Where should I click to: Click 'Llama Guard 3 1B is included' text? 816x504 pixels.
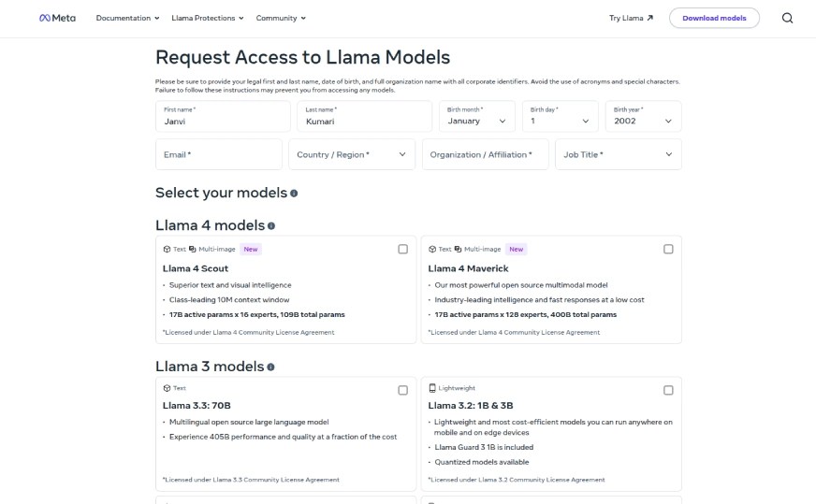(x=484, y=447)
